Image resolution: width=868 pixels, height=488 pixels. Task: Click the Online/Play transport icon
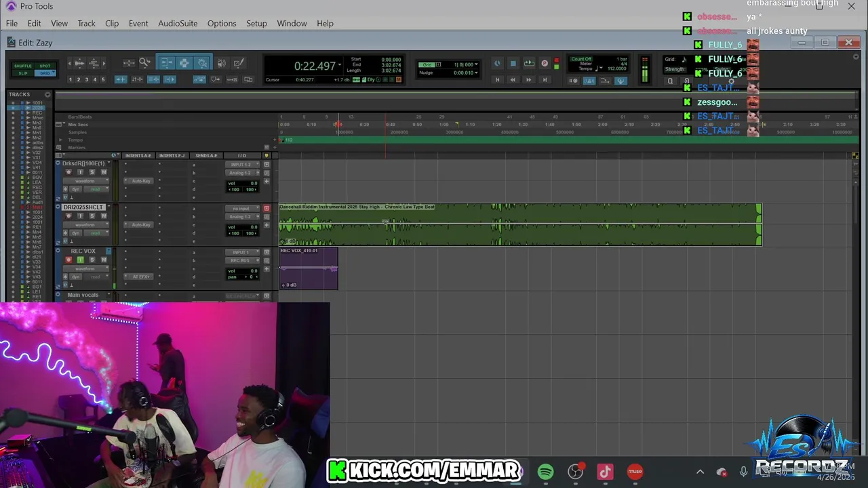497,63
